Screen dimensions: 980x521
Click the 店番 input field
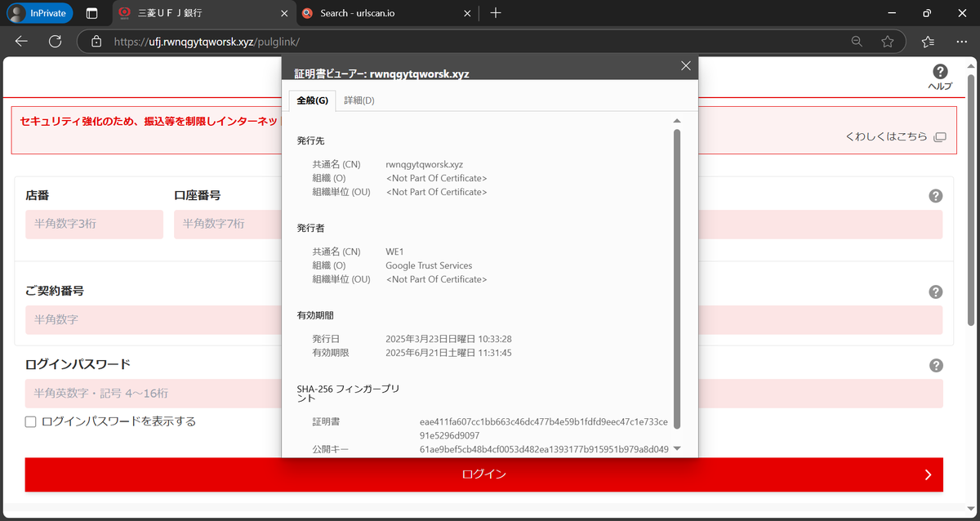tap(94, 224)
